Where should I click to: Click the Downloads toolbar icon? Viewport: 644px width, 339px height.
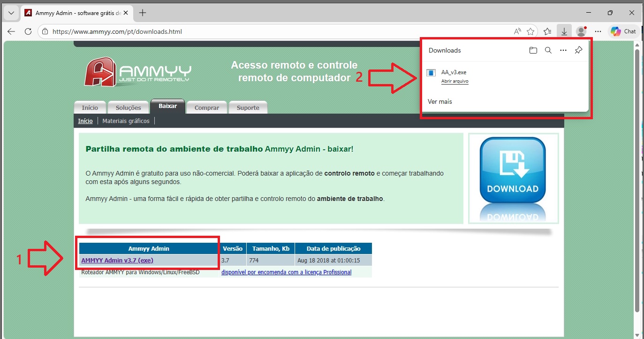point(564,31)
